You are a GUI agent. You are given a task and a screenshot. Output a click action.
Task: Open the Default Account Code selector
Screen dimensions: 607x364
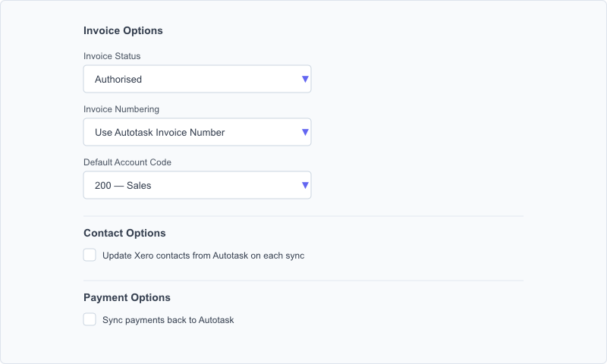pyautogui.click(x=197, y=185)
